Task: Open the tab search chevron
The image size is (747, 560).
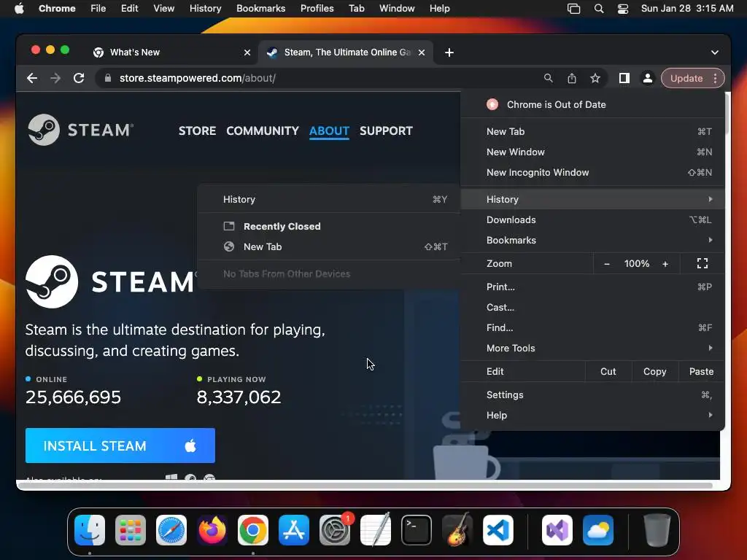Action: pos(715,52)
